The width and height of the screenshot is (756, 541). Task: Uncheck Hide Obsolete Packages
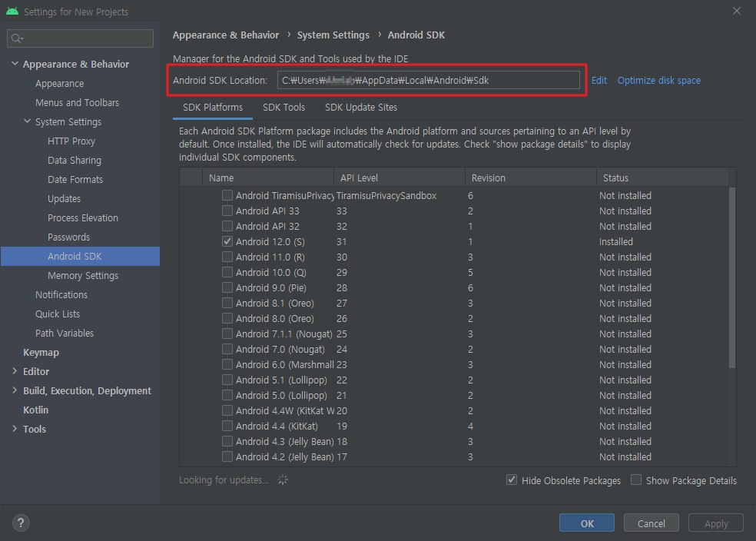pyautogui.click(x=512, y=480)
